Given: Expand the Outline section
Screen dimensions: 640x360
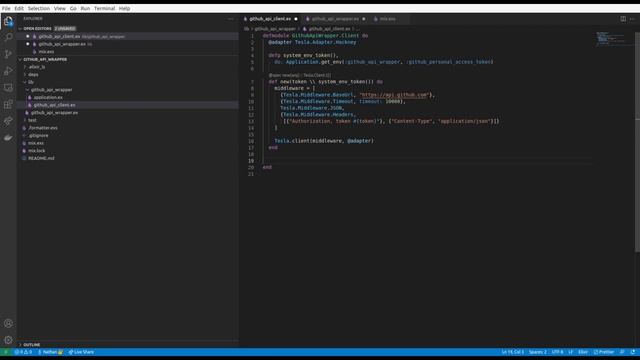Looking at the screenshot, I should coord(30,344).
